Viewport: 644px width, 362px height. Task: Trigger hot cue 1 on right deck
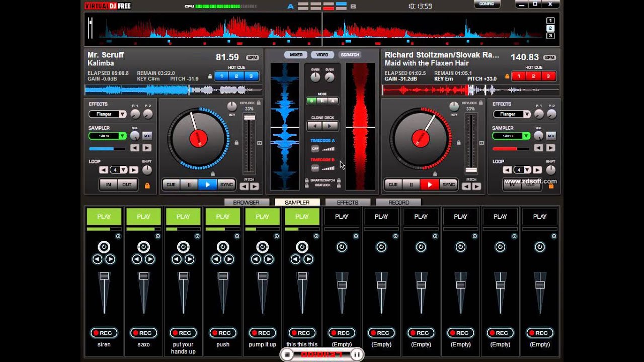point(519,76)
